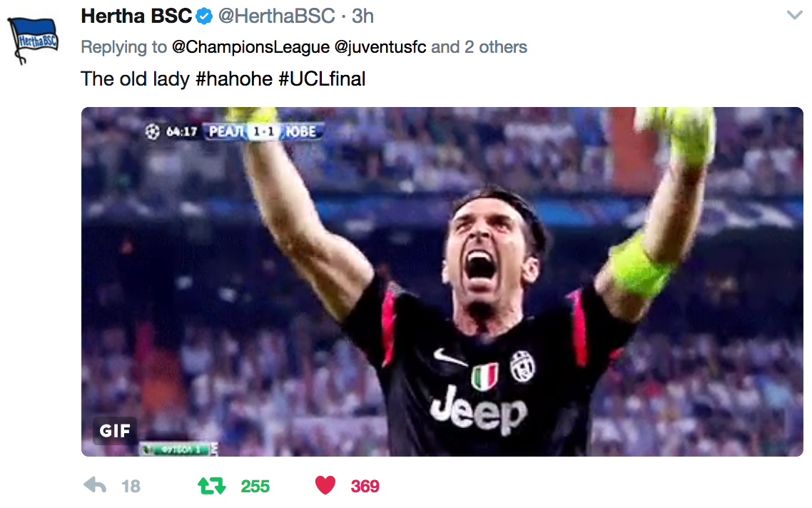The width and height of the screenshot is (812, 508).
Task: Click the tweet text "The old lady"
Action: pyautogui.click(x=135, y=79)
